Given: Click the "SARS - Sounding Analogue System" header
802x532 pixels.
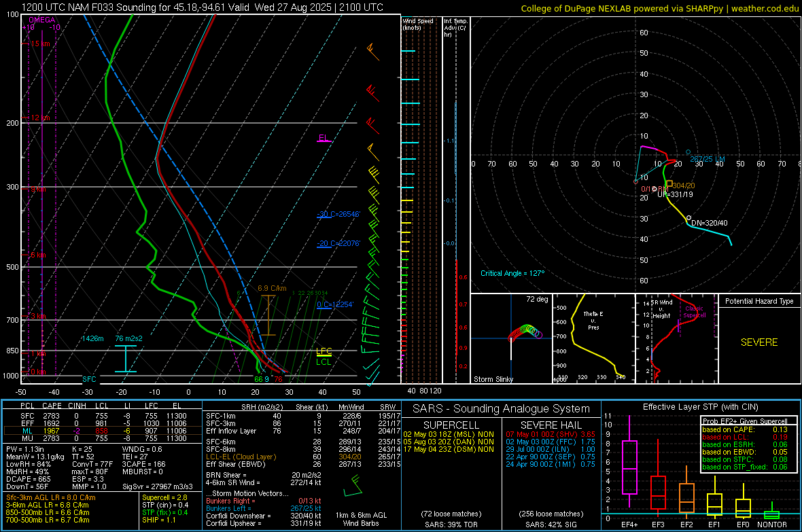Looking at the screenshot, I should tap(501, 409).
